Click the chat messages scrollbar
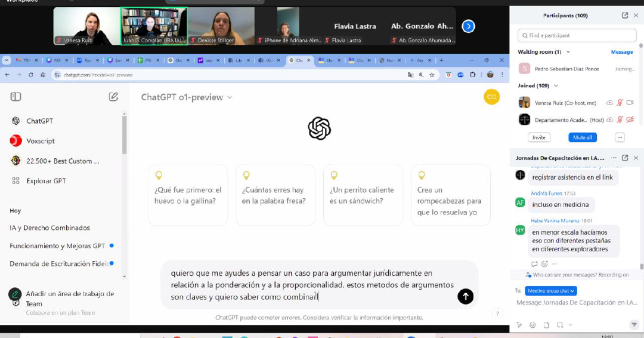Viewport: 644px width, 338px height. coord(641,266)
